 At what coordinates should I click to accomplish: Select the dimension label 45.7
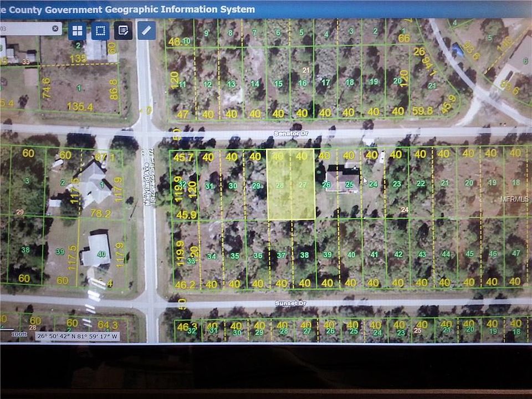[x=183, y=157]
